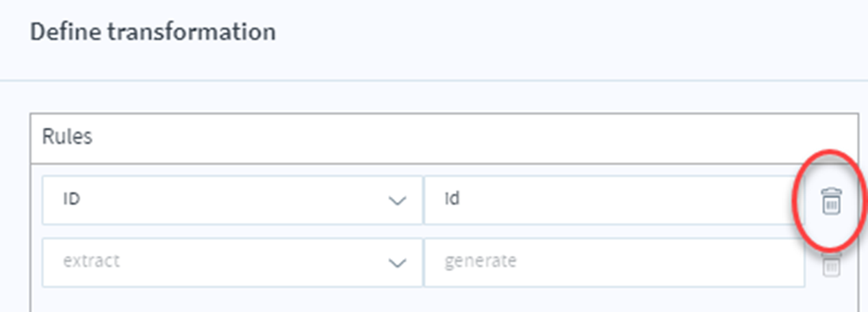The width and height of the screenshot is (868, 312).
Task: Click the generate placeholder text
Action: point(481,262)
